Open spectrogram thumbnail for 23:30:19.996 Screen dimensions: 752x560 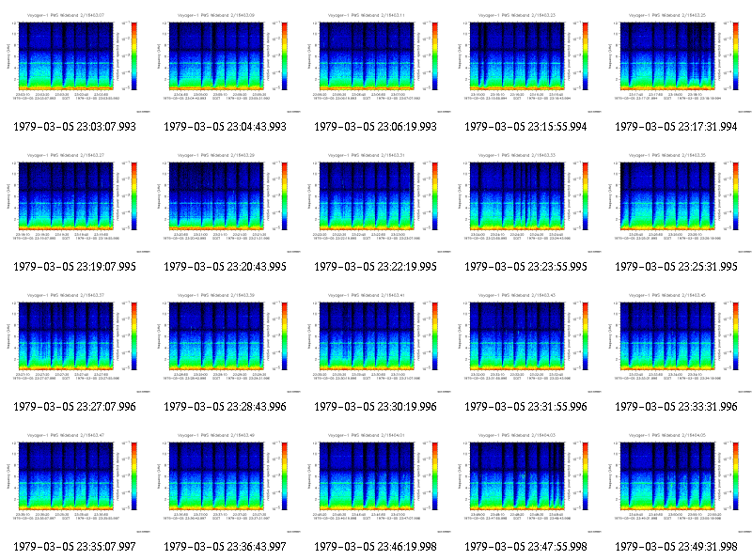[x=376, y=343]
